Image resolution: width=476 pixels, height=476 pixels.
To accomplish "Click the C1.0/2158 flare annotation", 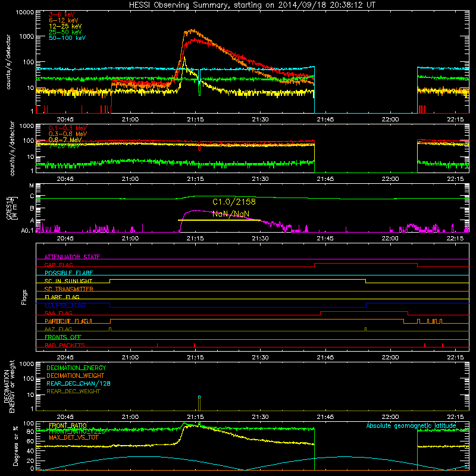I will pos(234,202).
